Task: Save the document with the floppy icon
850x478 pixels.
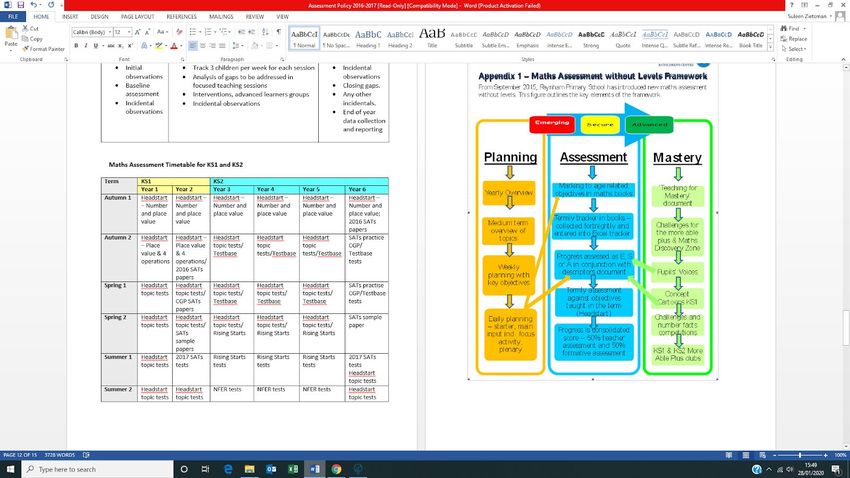Action: (21, 5)
